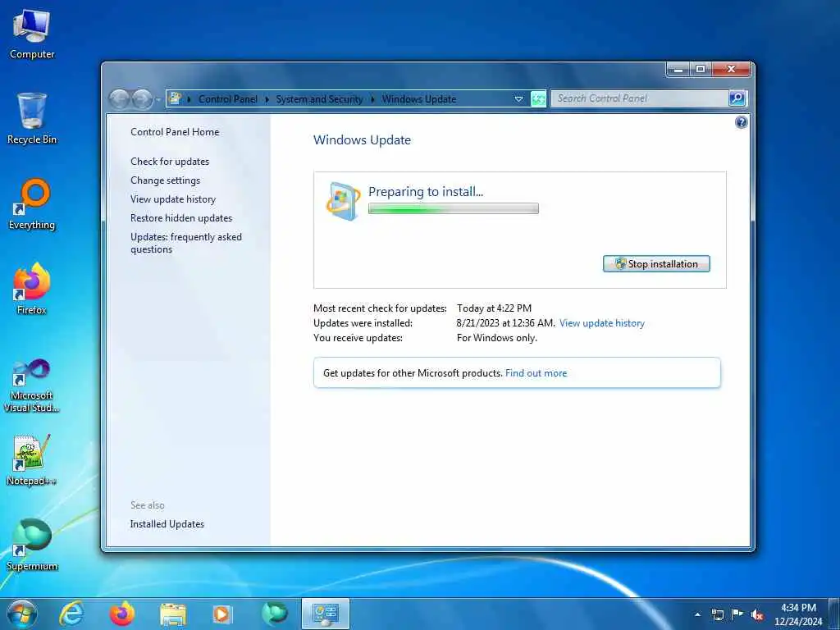Viewport: 840px width, 630px height.
Task: Click the Control Panel search magnifier icon
Action: [737, 98]
